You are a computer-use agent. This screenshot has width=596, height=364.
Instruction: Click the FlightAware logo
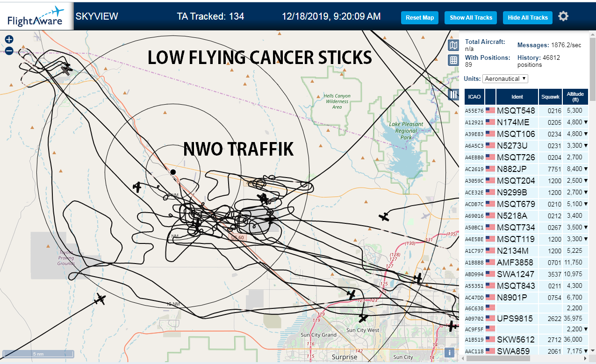point(36,16)
